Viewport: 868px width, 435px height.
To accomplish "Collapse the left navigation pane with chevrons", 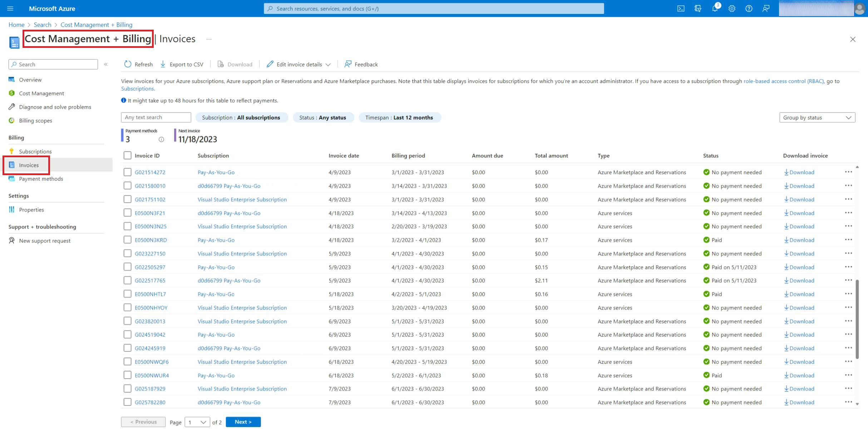I will pyautogui.click(x=106, y=64).
